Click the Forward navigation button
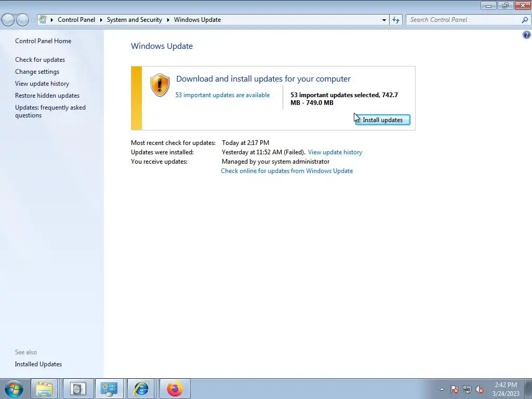The width and height of the screenshot is (532, 399). click(x=22, y=20)
